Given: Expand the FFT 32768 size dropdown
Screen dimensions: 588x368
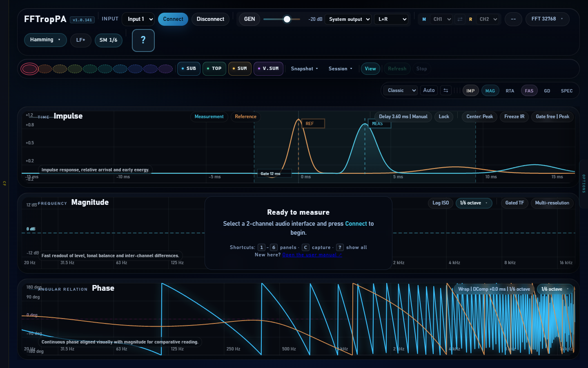Looking at the screenshot, I should (547, 19).
